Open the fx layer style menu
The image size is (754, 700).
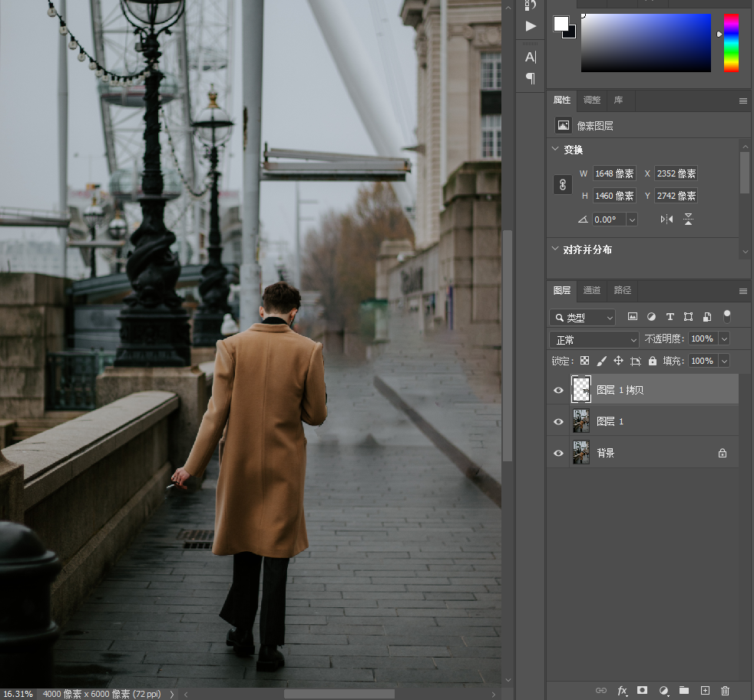coord(623,691)
